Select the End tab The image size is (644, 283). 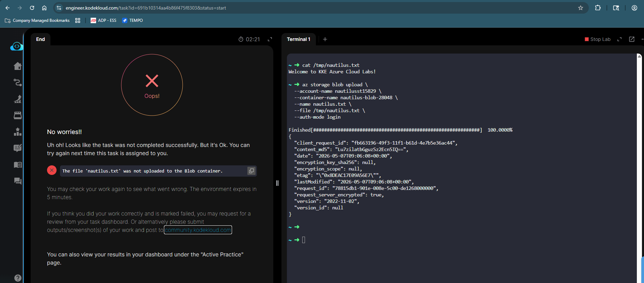tap(41, 39)
